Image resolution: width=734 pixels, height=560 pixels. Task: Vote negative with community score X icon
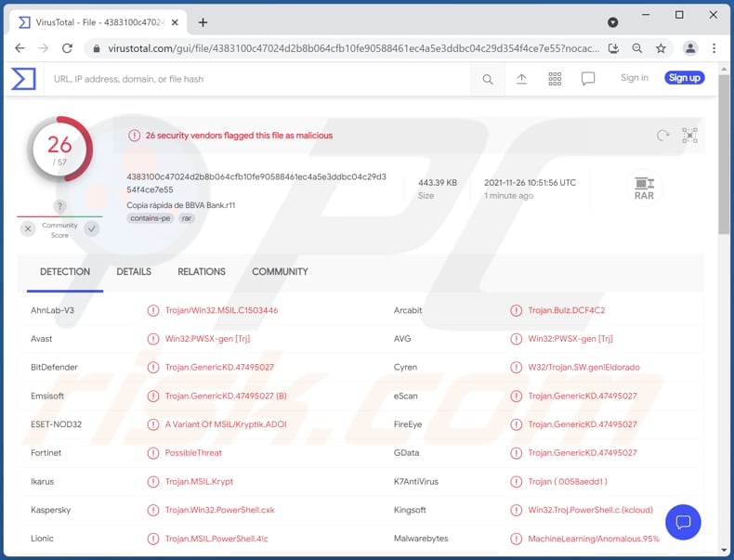click(x=28, y=228)
